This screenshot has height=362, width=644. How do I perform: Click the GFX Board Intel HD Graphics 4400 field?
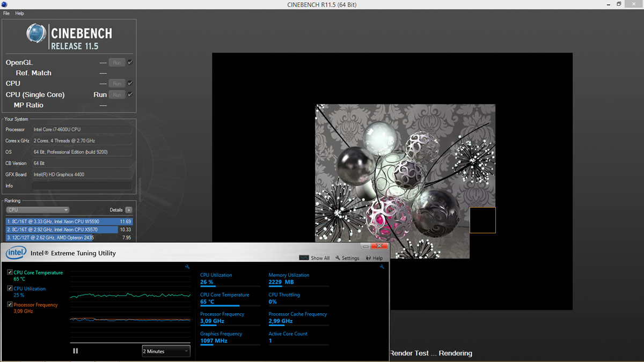coord(82,174)
